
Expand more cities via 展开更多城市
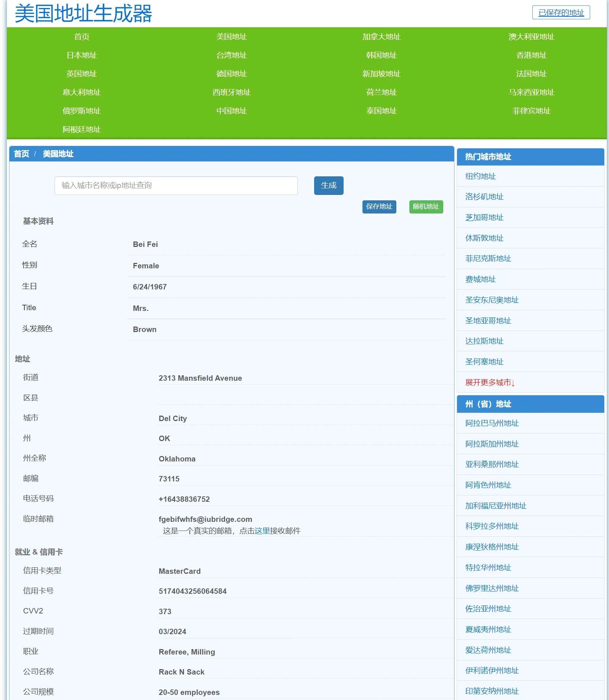tap(489, 383)
